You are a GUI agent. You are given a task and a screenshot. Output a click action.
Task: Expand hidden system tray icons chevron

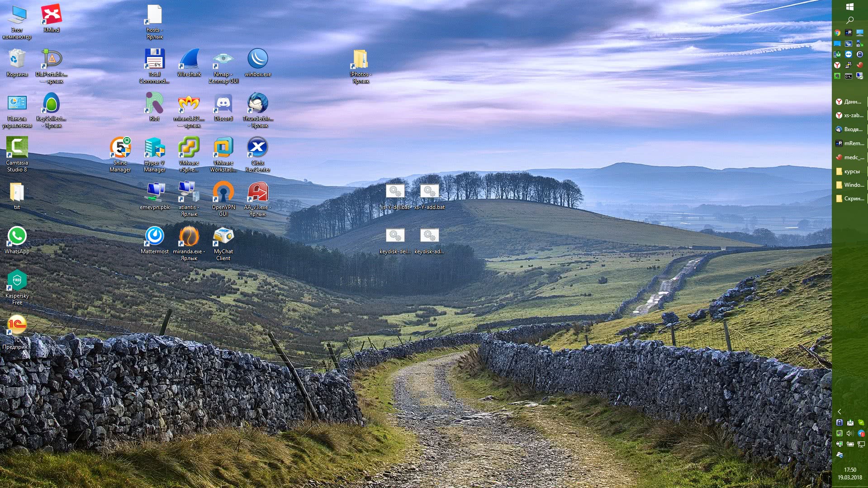tap(839, 412)
